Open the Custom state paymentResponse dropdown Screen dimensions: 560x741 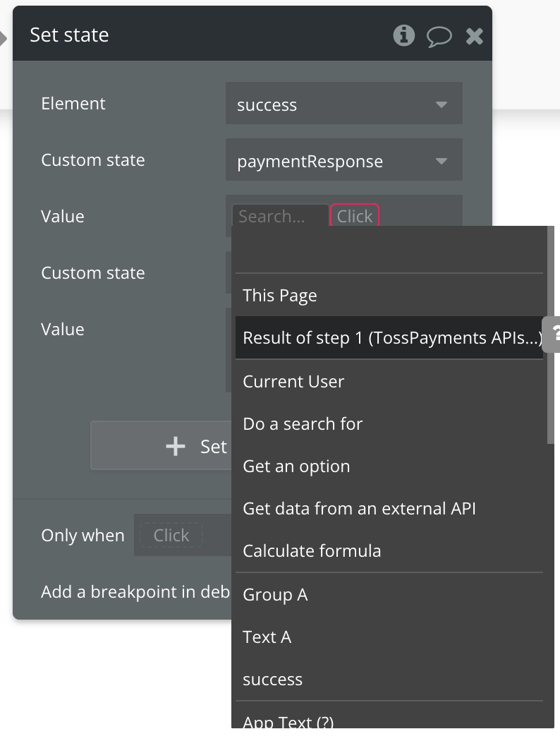[x=343, y=162]
